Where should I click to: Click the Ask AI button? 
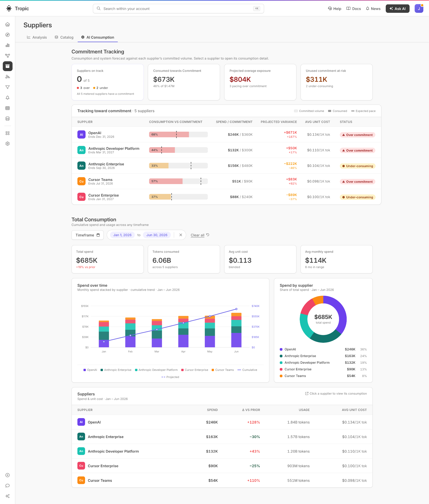tap(398, 9)
